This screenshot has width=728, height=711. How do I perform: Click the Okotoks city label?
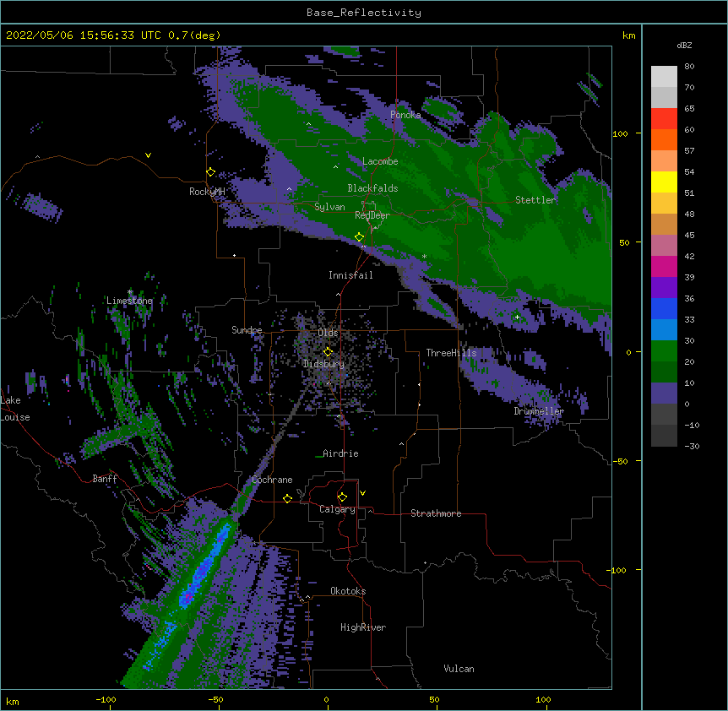point(348,591)
